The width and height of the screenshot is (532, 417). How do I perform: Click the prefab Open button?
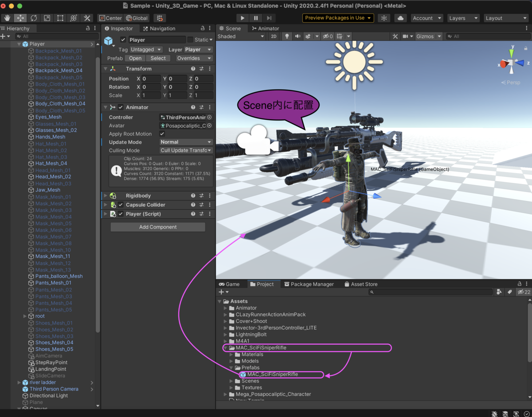coord(135,58)
